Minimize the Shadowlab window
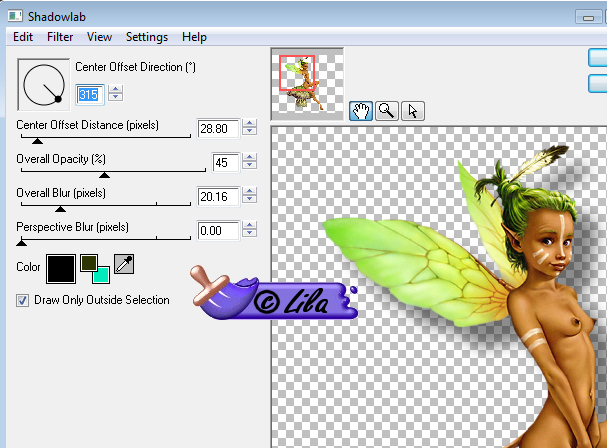The height and width of the screenshot is (448, 607). pos(588,18)
